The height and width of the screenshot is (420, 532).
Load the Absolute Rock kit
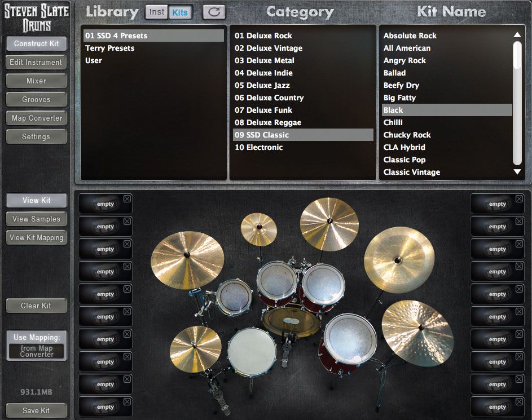[447, 36]
